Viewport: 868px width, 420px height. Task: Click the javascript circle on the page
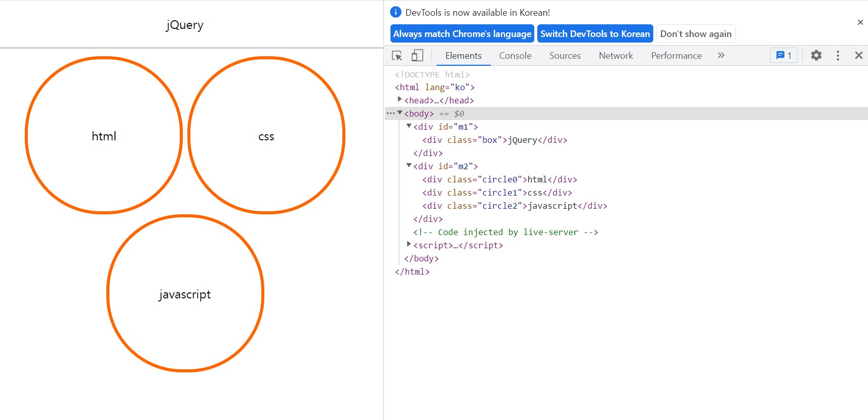coord(185,293)
